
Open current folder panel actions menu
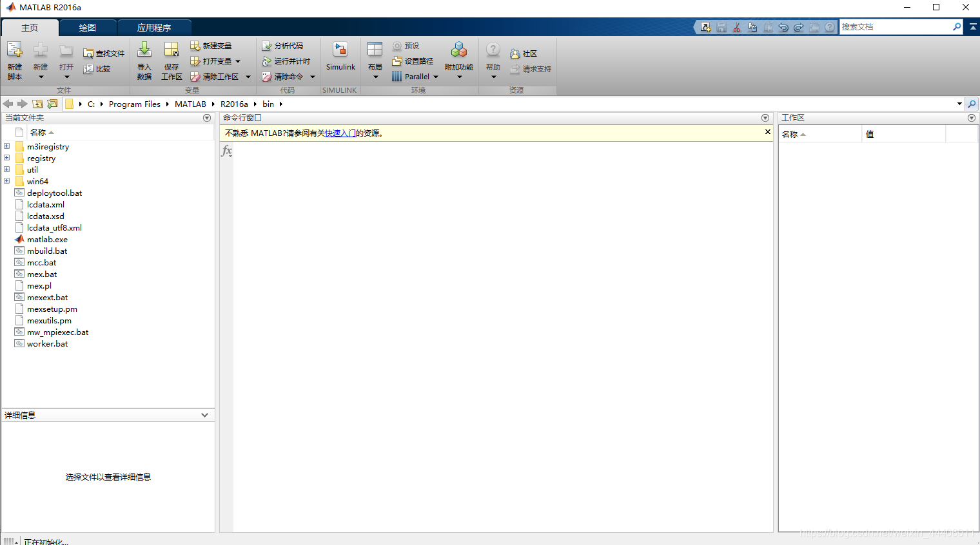[207, 118]
